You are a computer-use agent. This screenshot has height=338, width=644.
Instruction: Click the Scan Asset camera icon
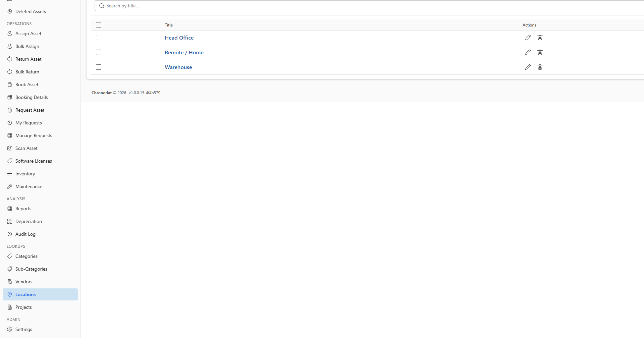coord(10,148)
